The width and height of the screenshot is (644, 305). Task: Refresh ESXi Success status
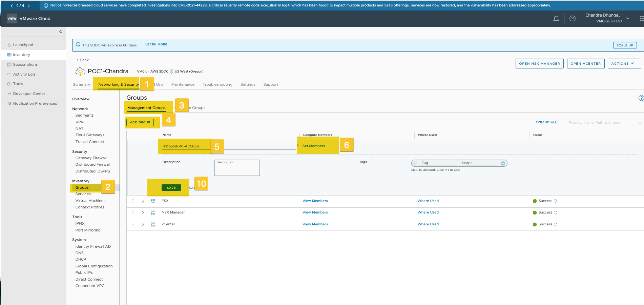click(555, 201)
